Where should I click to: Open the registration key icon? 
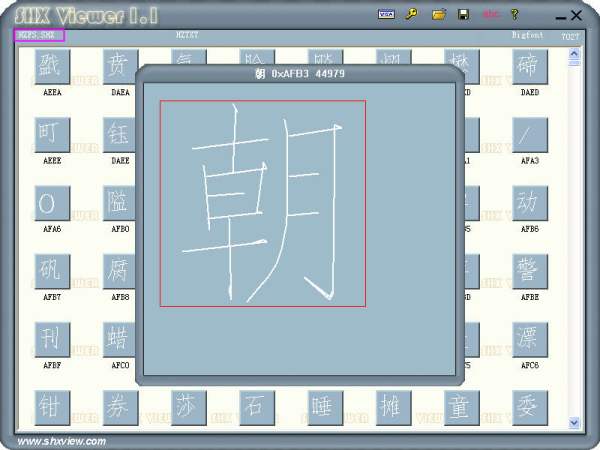tap(412, 15)
